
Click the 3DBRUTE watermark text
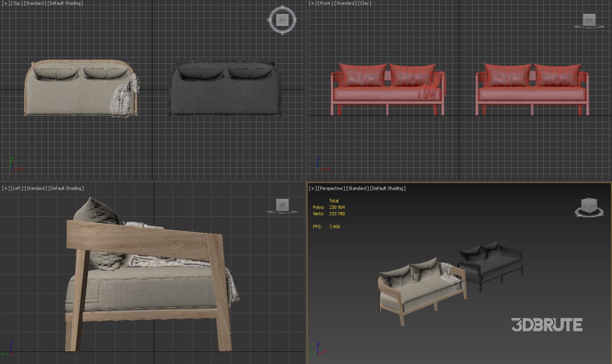click(x=546, y=325)
